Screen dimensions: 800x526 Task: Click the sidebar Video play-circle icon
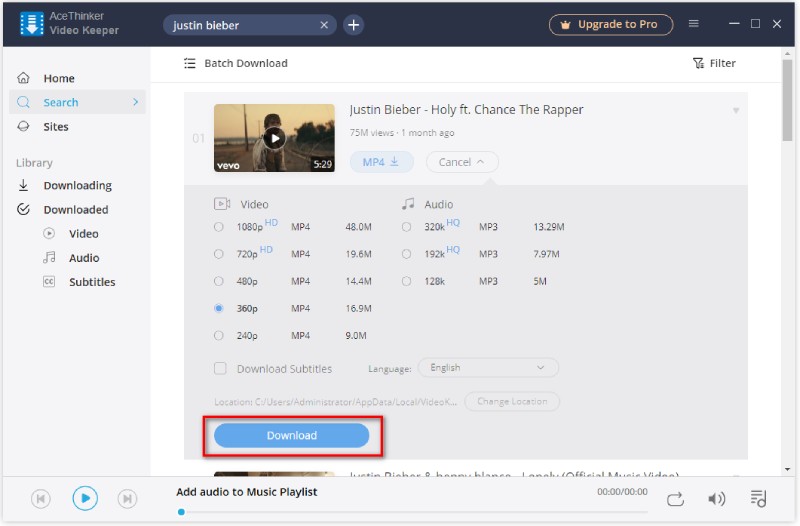coord(49,233)
